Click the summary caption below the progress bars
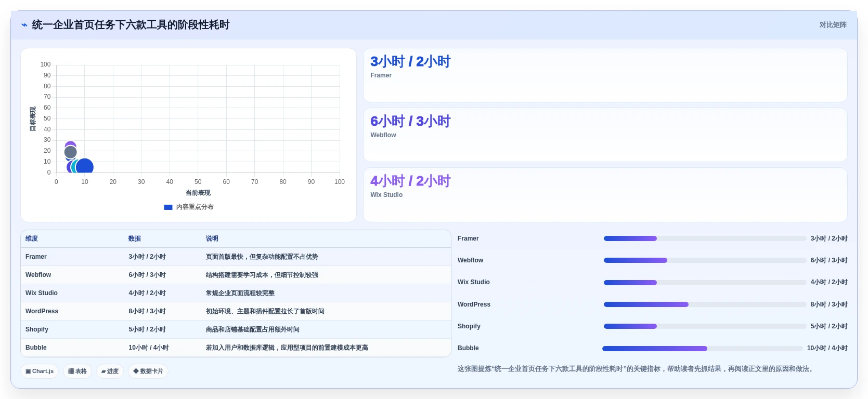Screen dimensions: 868x399 pyautogui.click(x=638, y=369)
